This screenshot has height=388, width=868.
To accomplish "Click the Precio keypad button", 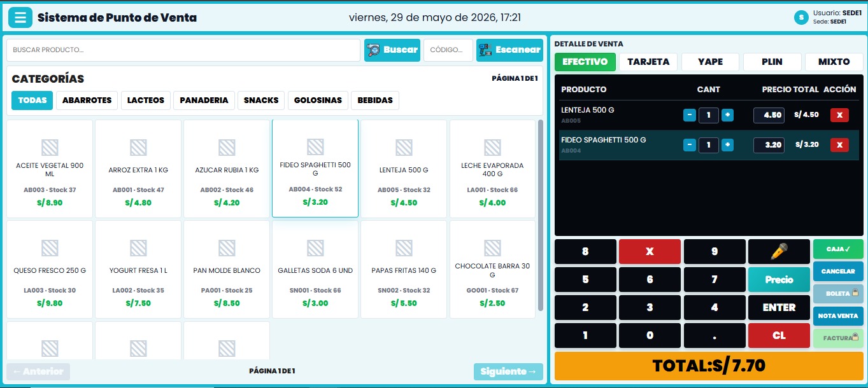I will pos(779,279).
